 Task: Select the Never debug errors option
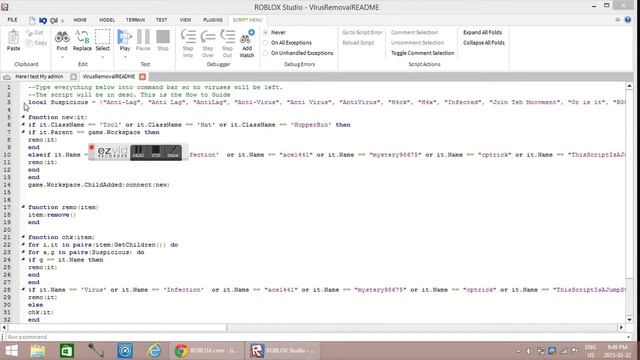click(266, 32)
